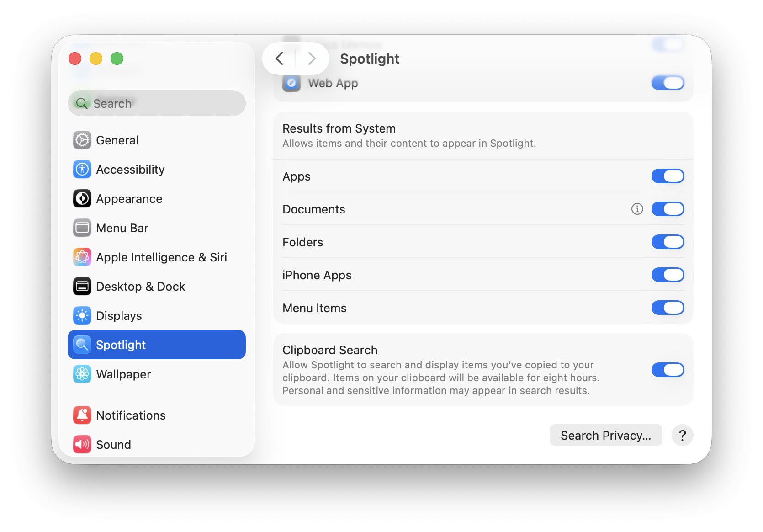Switch to the Appearance pane
Viewport: 763px width, 532px height.
[x=157, y=199]
